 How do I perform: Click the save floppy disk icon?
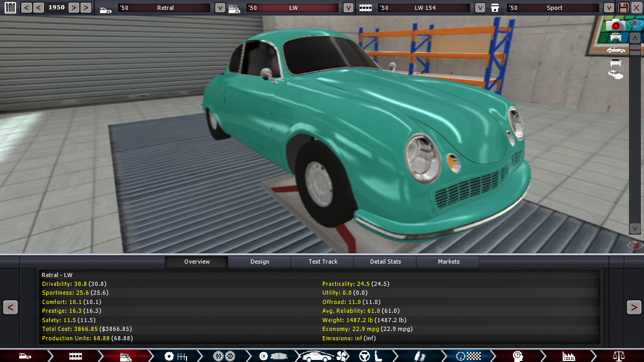(623, 8)
